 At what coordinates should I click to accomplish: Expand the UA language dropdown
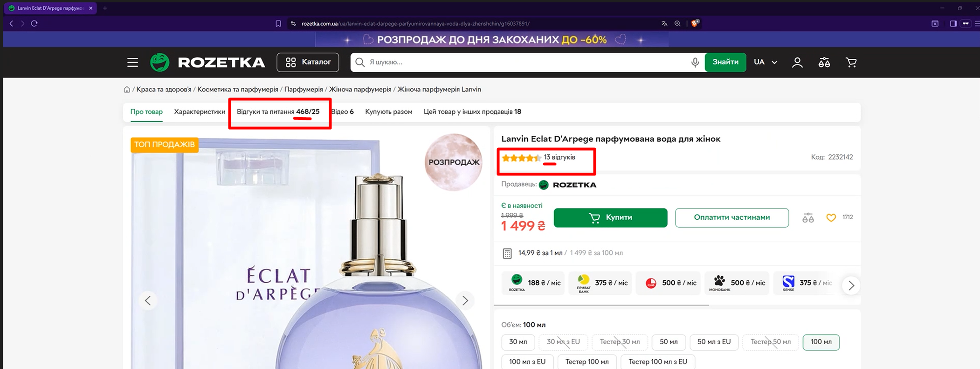click(765, 62)
